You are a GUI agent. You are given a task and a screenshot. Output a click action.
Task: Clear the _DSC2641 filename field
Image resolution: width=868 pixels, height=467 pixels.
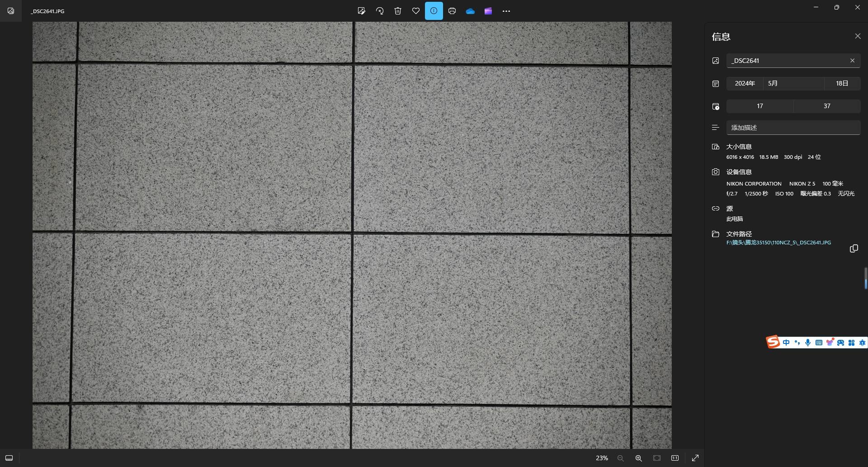click(x=852, y=61)
